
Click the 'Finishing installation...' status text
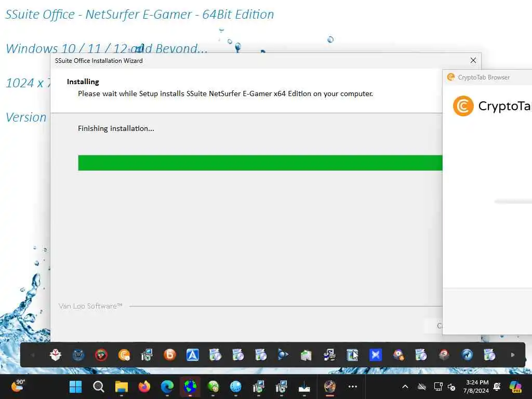click(x=116, y=128)
